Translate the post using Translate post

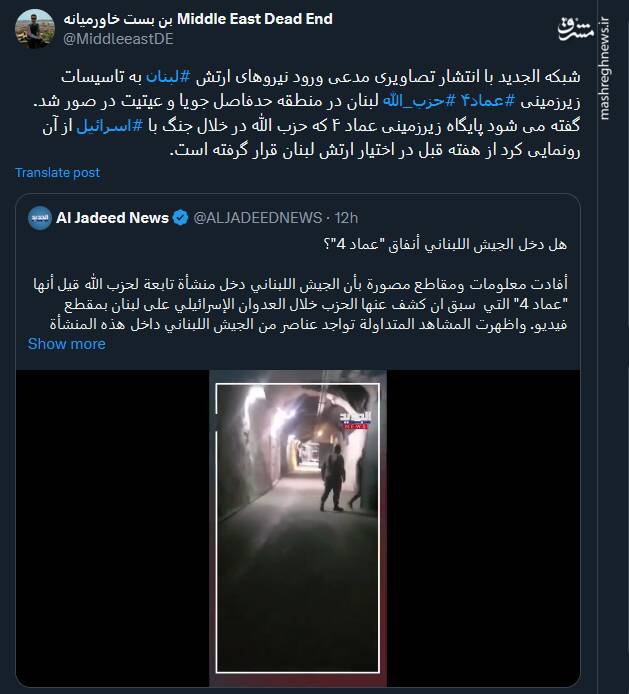point(58,173)
